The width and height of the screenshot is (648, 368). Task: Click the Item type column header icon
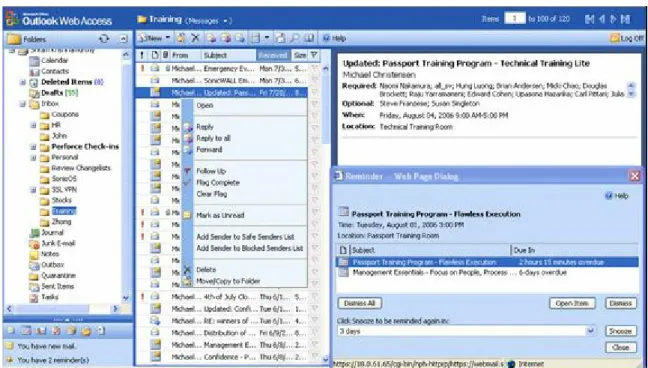[155, 55]
